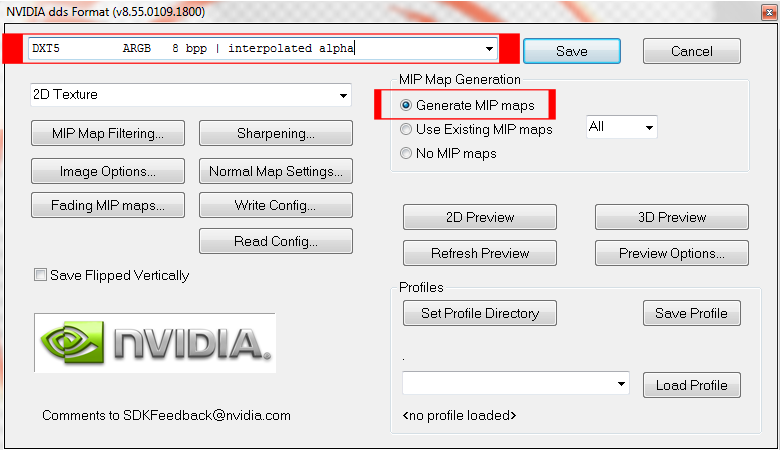
Task: Click the Cancel button
Action: point(691,51)
